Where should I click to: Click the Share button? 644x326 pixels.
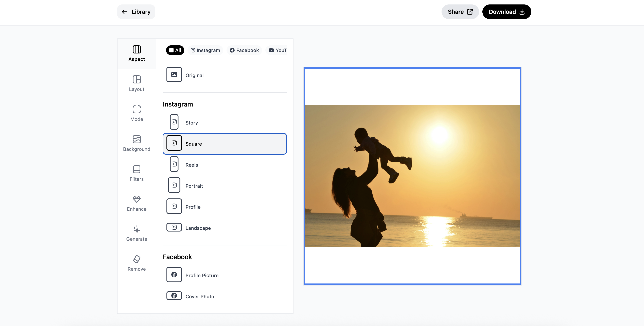[x=460, y=12]
